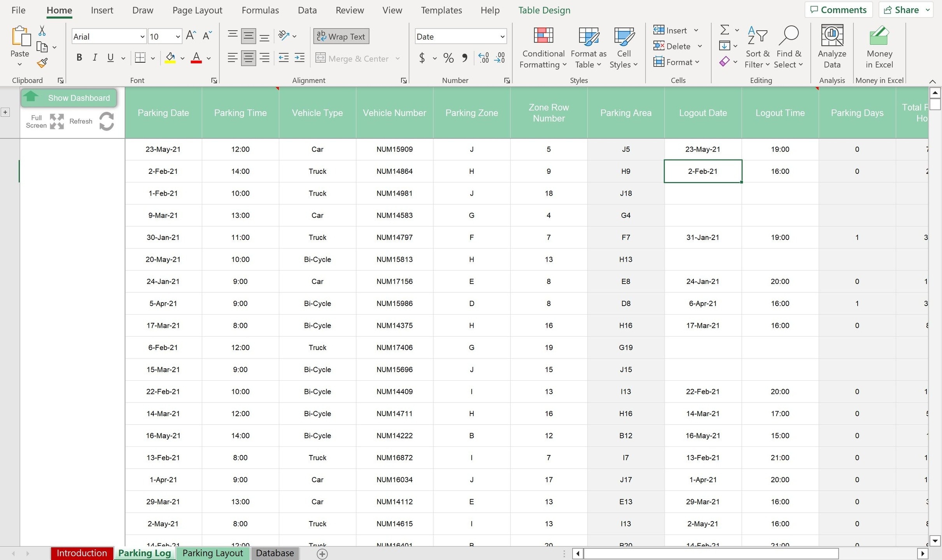The image size is (942, 560).
Task: Toggle Italic formatting
Action: pyautogui.click(x=95, y=58)
